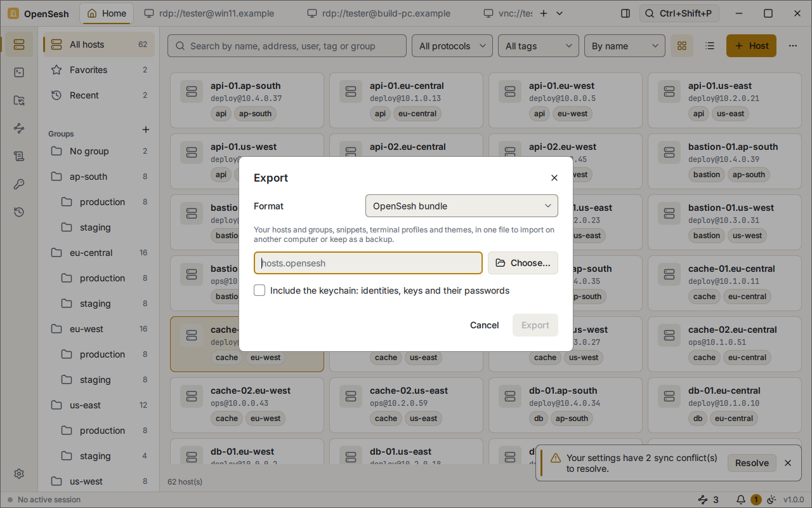Switch to list view of hosts
This screenshot has height=508, width=812.
710,46
